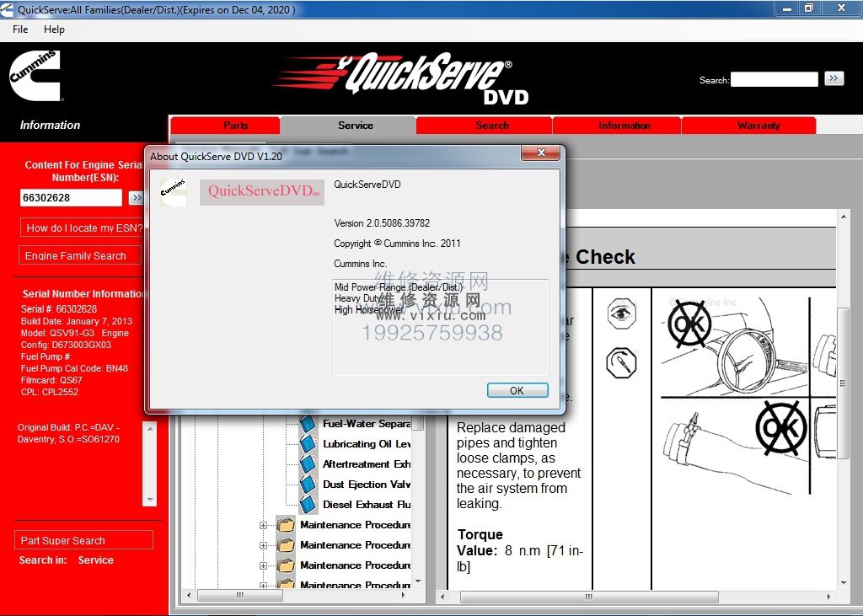Launch Part Super Search

tap(83, 541)
